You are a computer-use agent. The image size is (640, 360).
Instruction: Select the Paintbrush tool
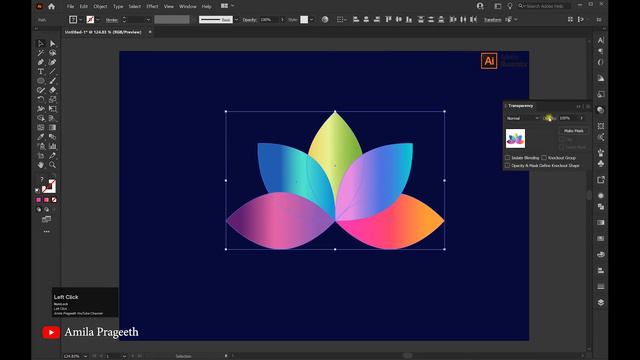pyautogui.click(x=52, y=81)
